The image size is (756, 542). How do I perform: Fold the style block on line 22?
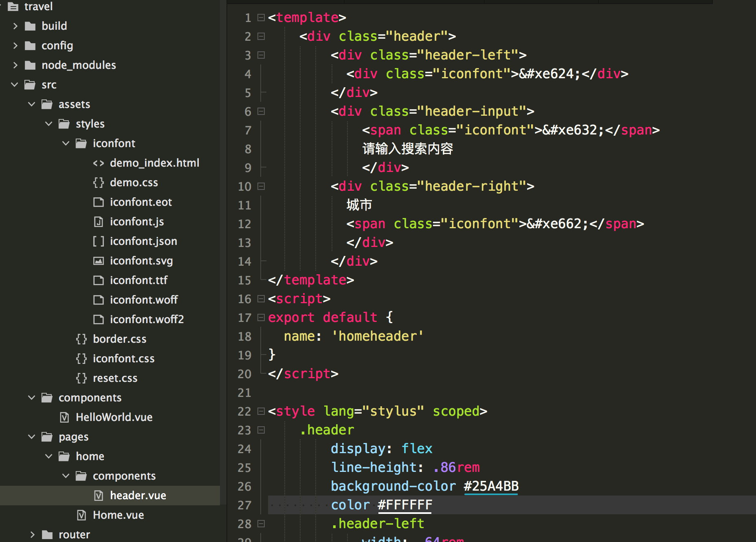261,411
